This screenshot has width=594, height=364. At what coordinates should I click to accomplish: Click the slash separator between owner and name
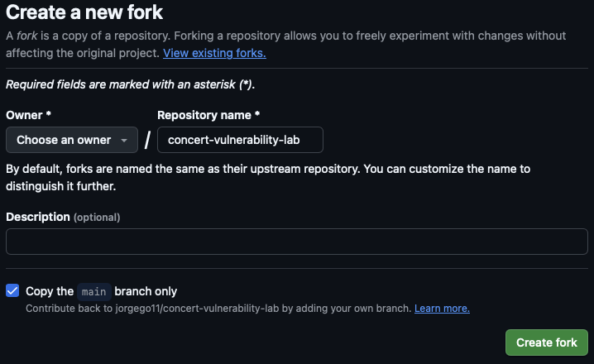click(x=147, y=140)
